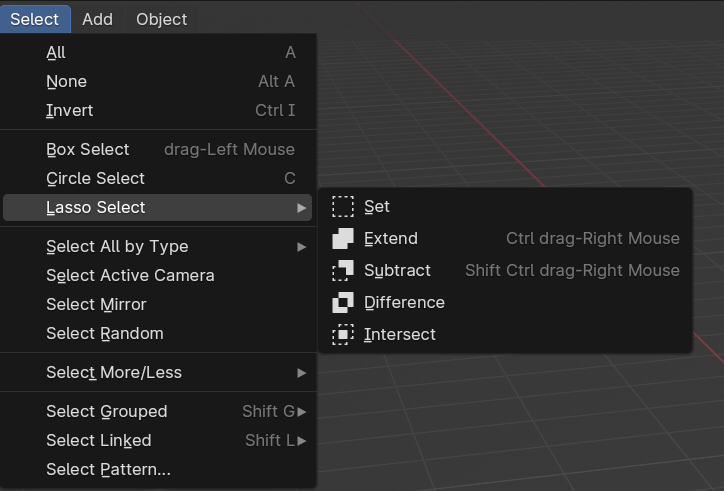The image size is (724, 491).
Task: Click the Subtract lasso mode icon
Action: [x=343, y=271]
